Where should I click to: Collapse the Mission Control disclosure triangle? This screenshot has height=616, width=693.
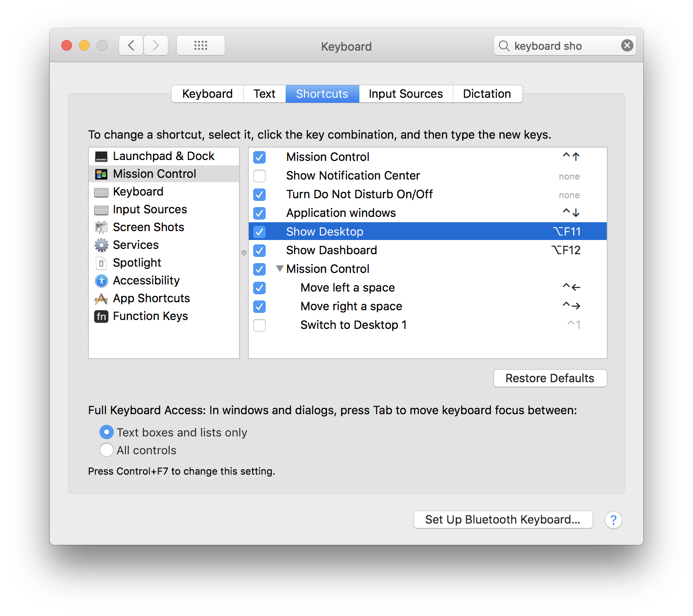pos(279,268)
